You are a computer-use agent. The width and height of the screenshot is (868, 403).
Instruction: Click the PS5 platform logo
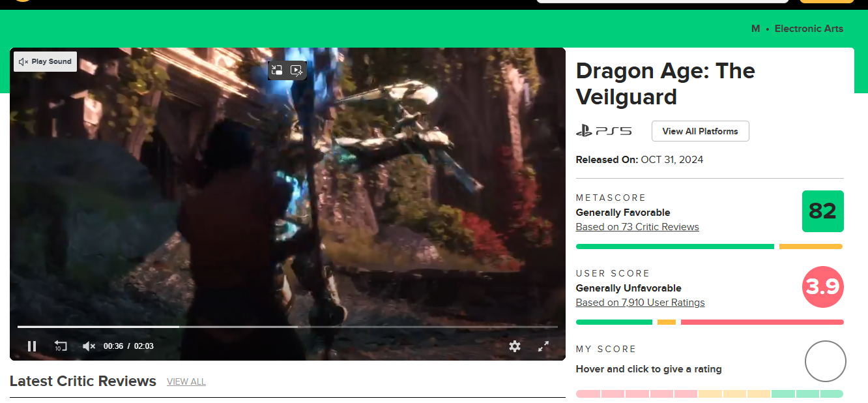pos(603,131)
